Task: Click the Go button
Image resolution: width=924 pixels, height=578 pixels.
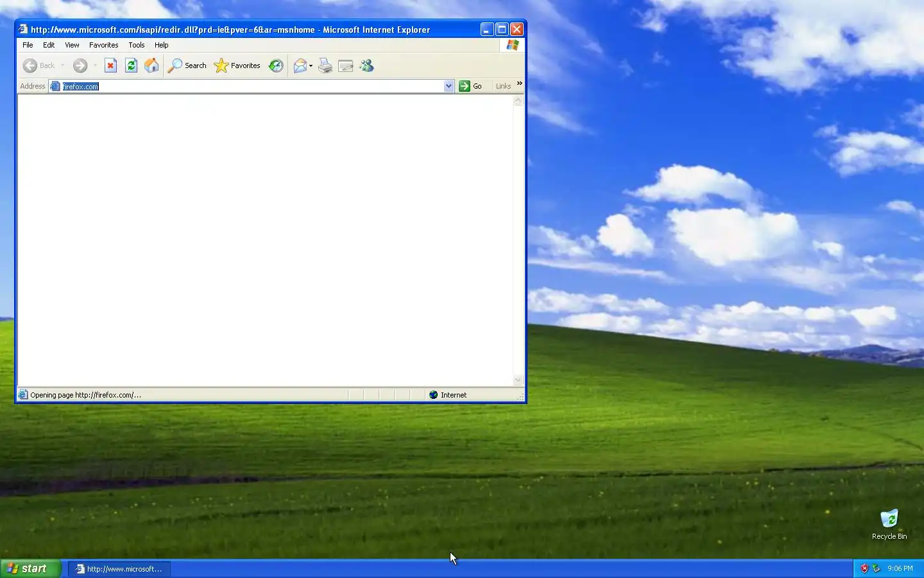Action: pos(471,86)
